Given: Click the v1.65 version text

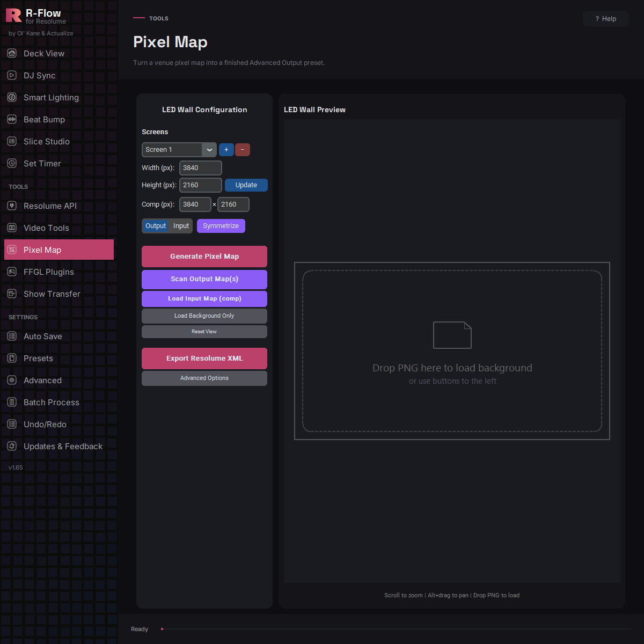Looking at the screenshot, I should [x=16, y=467].
